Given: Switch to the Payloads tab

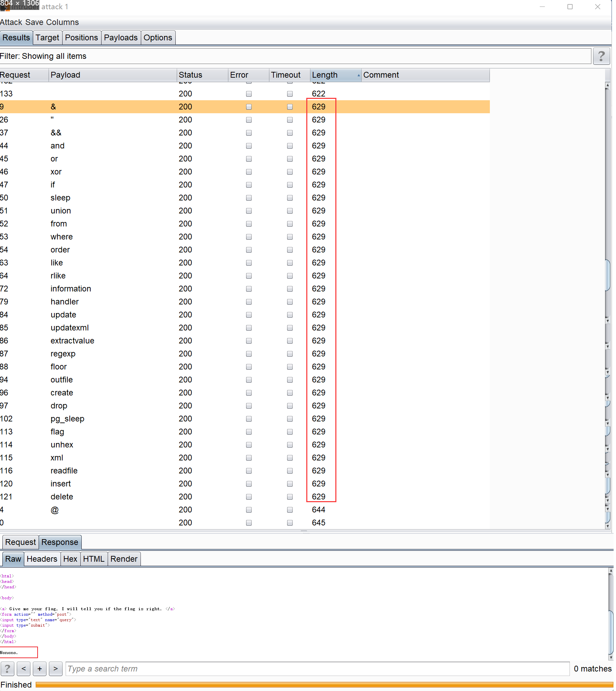Looking at the screenshot, I should point(121,38).
